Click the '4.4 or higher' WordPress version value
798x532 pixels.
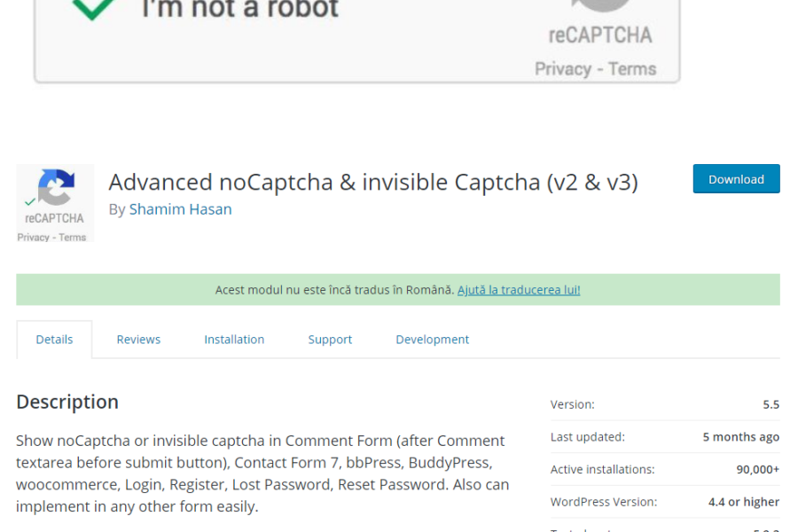tap(743, 502)
